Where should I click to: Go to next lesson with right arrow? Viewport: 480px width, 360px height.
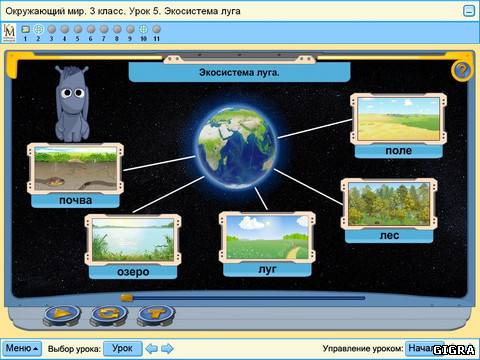[x=167, y=349]
